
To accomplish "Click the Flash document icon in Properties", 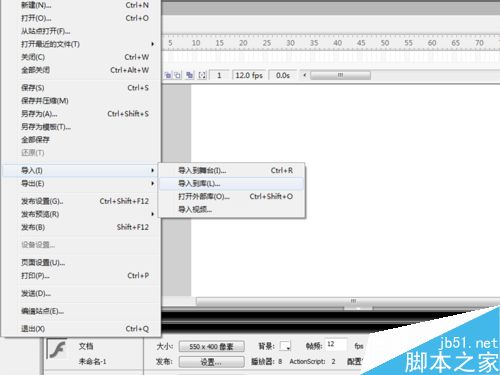I will click(x=57, y=350).
